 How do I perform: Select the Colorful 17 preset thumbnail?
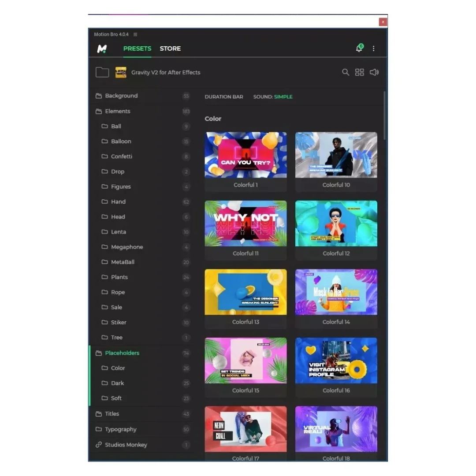245,429
